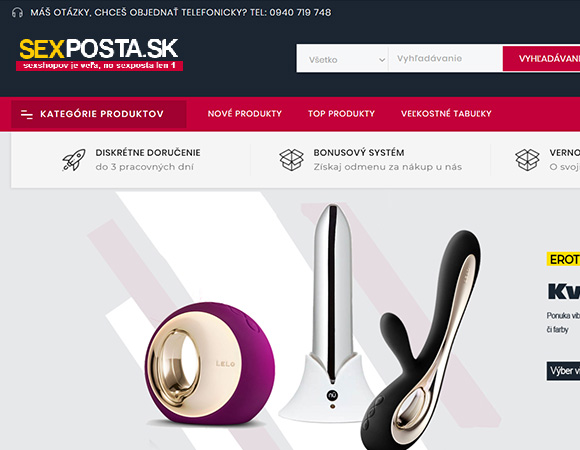
Task: Open the Bonusový systém info heading
Action: click(359, 153)
